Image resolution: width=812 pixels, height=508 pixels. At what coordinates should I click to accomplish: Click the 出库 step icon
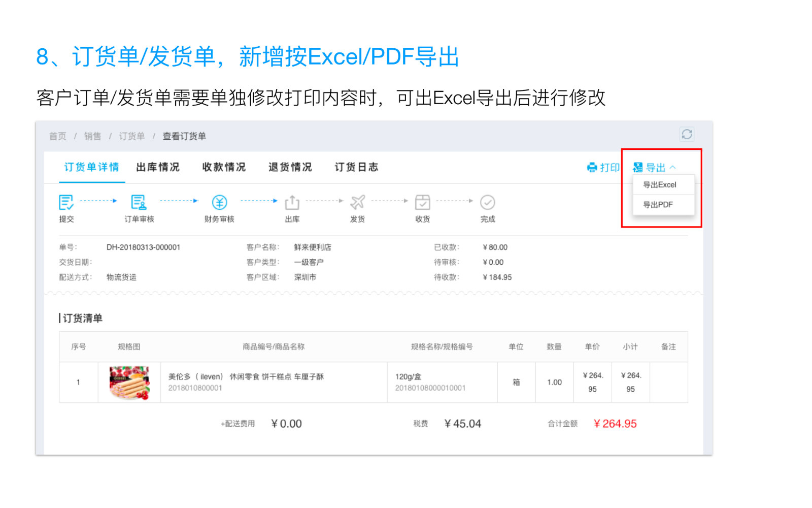coord(292,202)
